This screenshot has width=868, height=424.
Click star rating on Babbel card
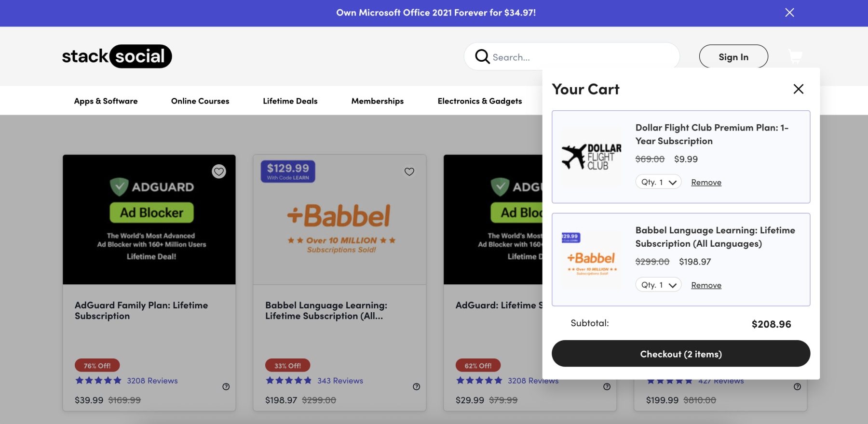tap(289, 381)
